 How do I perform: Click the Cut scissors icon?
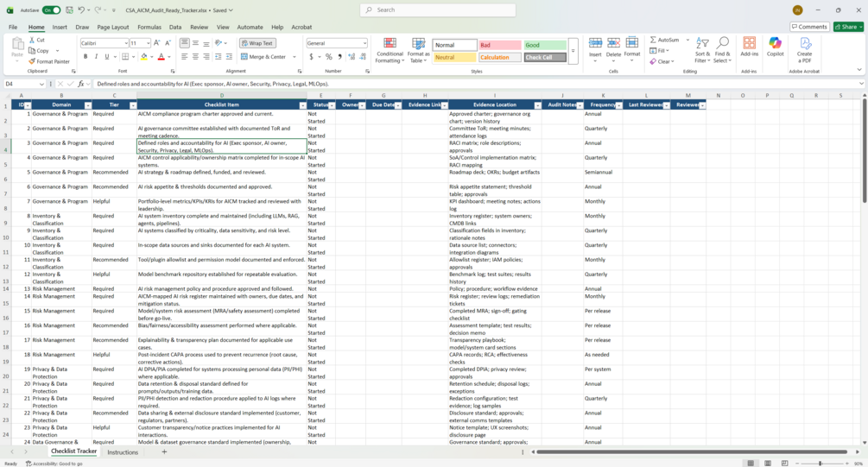[32, 40]
